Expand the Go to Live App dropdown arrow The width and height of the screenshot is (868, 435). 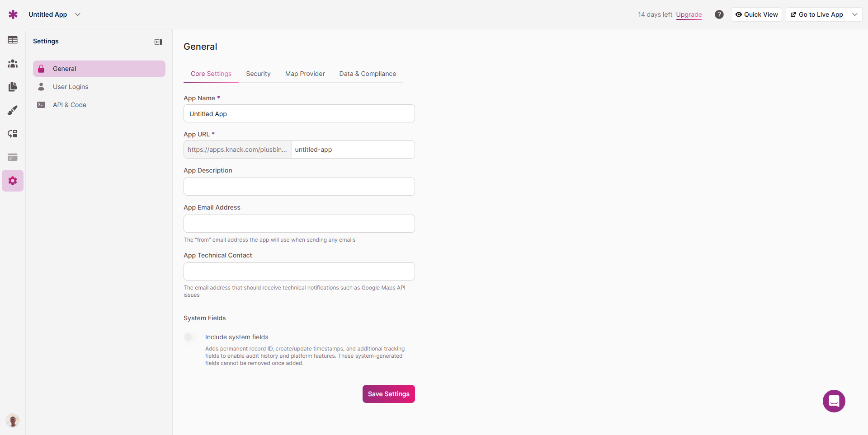(x=854, y=14)
